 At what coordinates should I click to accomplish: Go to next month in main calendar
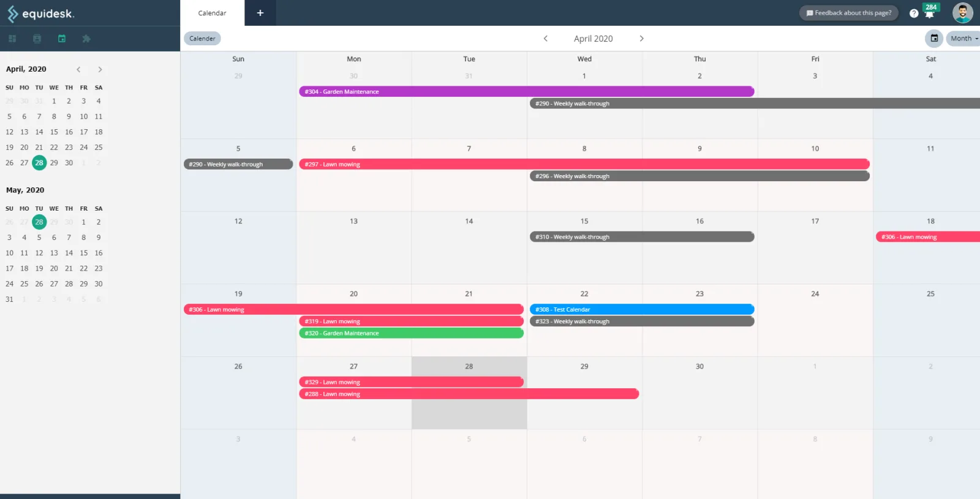point(641,38)
